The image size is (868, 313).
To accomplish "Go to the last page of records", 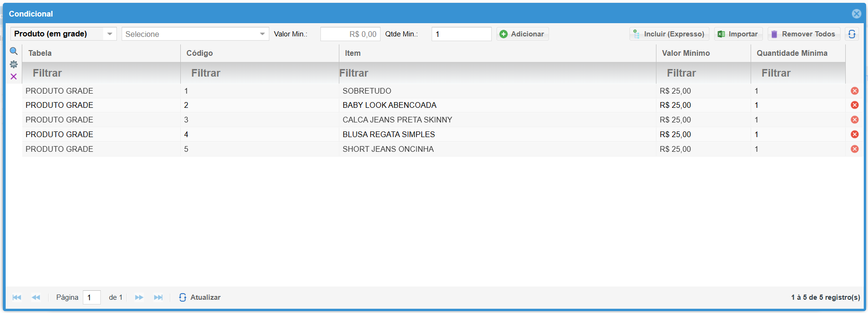I will coord(158,297).
